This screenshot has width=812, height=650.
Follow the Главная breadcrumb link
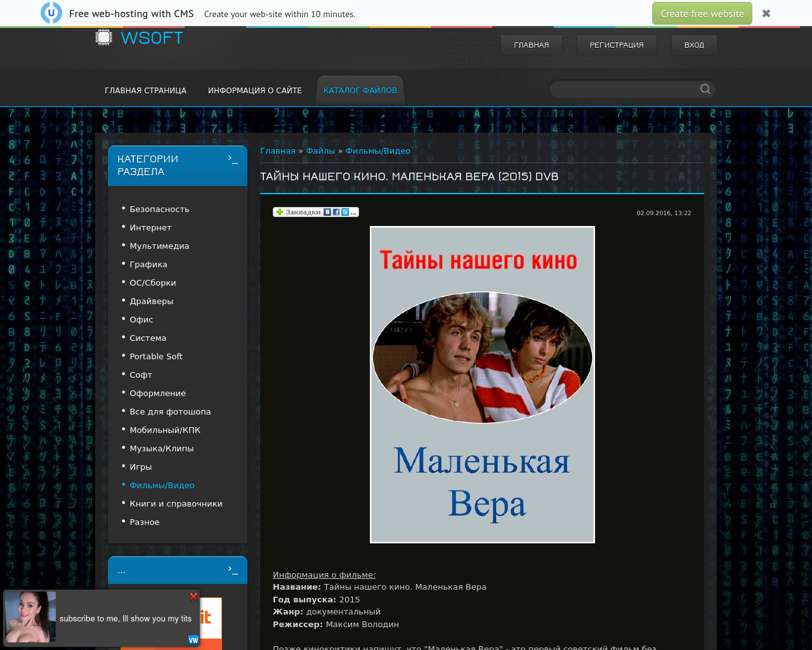278,151
